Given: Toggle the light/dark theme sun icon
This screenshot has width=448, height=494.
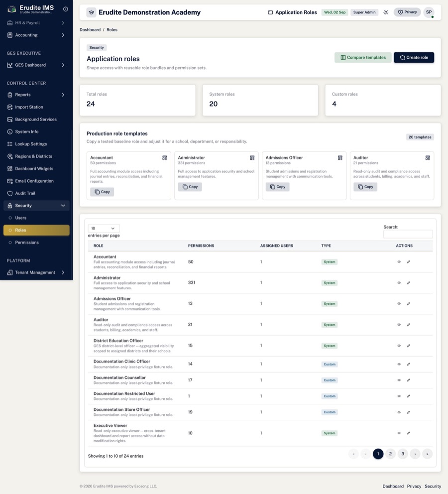Looking at the screenshot, I should coord(386,12).
